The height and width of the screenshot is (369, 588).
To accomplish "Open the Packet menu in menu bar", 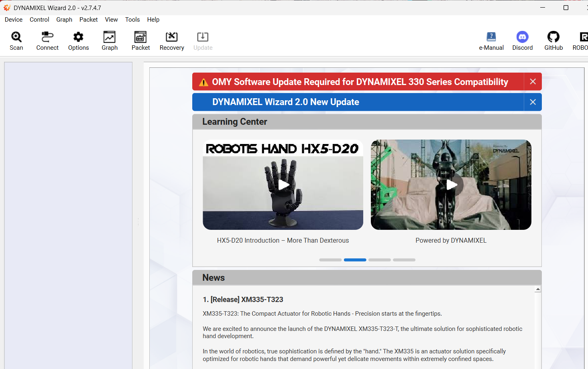I will (89, 20).
